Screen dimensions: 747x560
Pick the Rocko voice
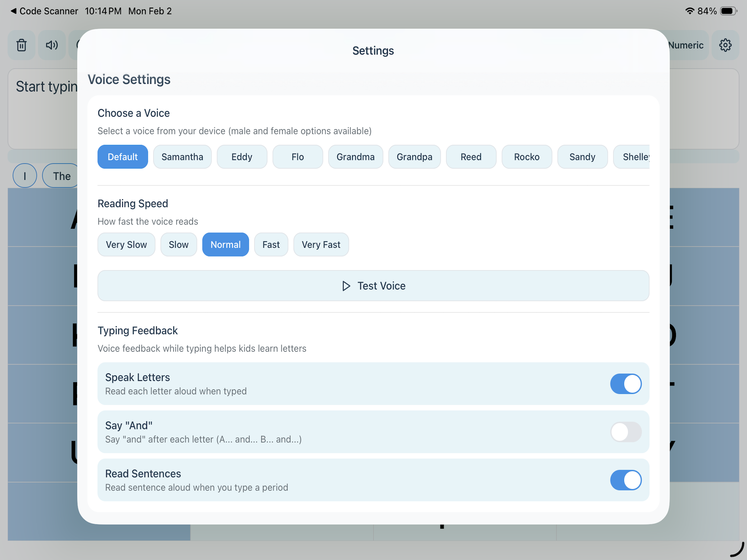[x=527, y=157]
